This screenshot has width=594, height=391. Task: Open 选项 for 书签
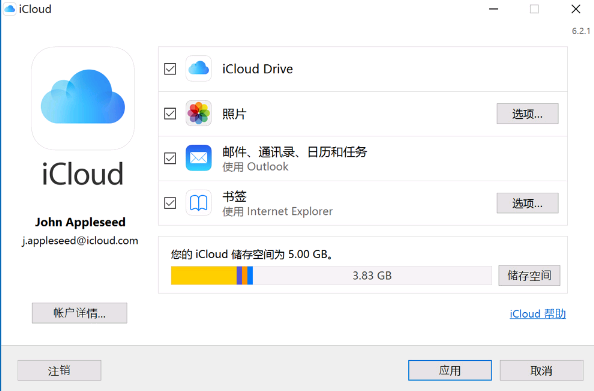point(527,203)
